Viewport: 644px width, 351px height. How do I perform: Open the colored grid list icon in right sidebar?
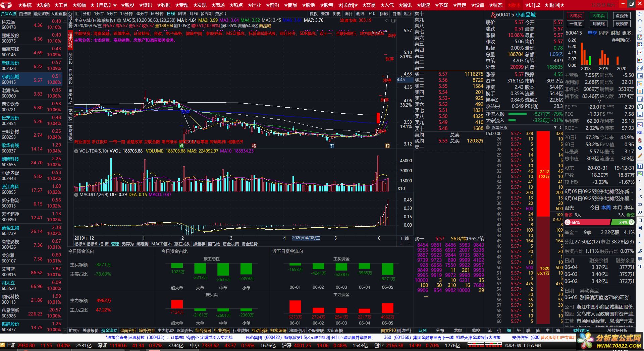coord(640,45)
